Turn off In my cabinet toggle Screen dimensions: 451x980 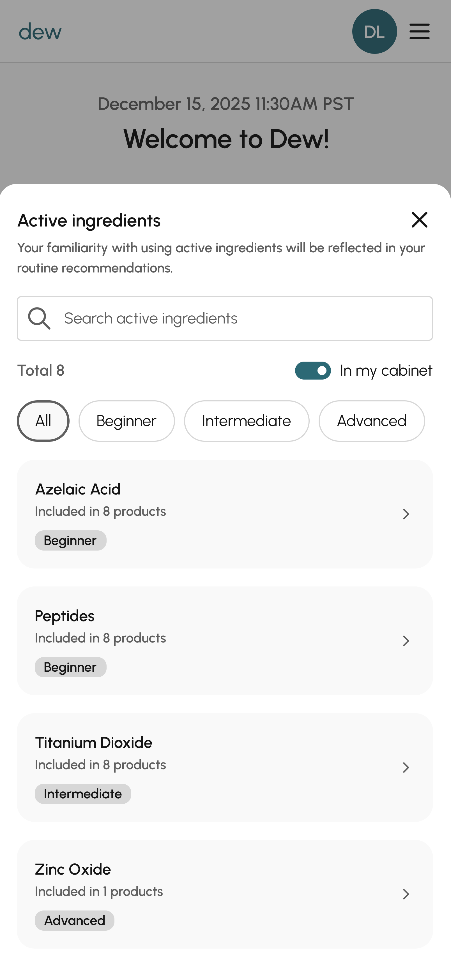313,371
